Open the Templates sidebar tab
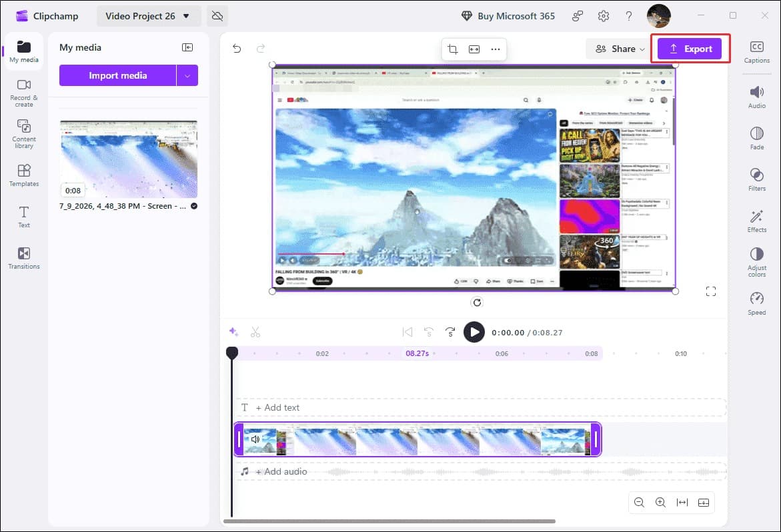Viewport: 781px width, 532px height. (23, 175)
